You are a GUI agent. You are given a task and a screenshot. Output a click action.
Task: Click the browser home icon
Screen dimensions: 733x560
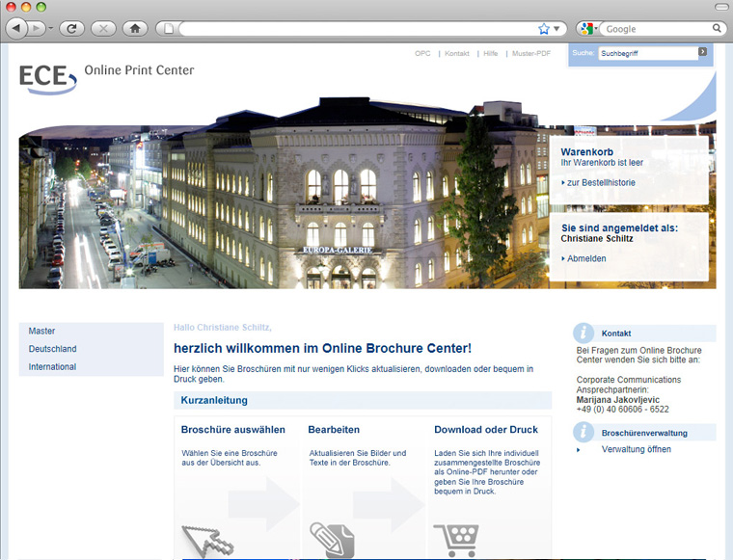click(134, 29)
